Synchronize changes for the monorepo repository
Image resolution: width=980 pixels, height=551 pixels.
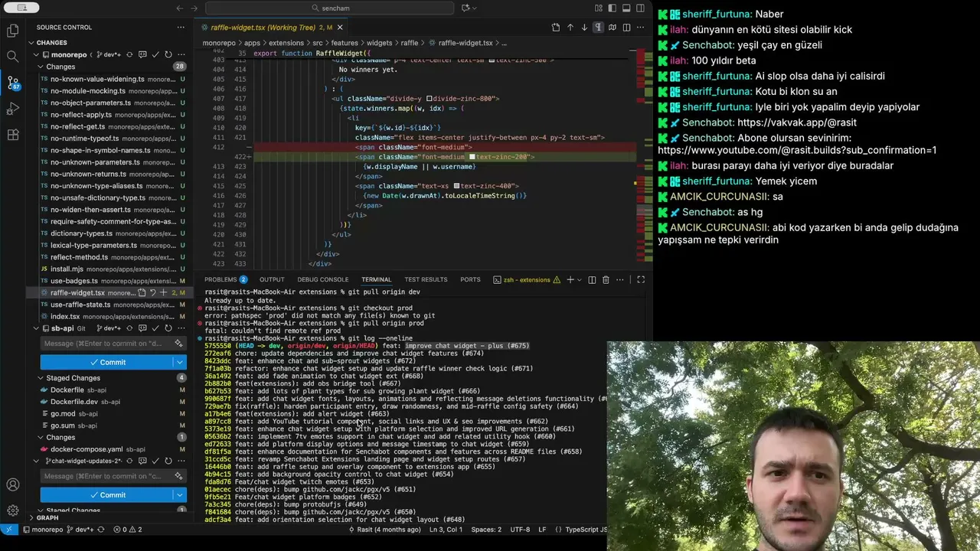[x=129, y=55]
